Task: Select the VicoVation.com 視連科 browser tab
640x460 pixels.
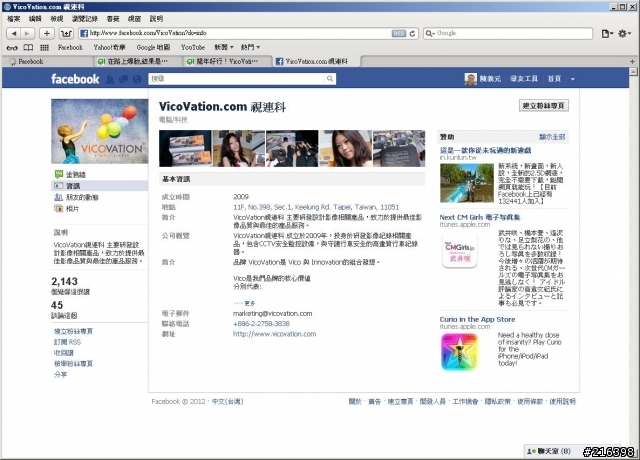Action: click(317, 61)
